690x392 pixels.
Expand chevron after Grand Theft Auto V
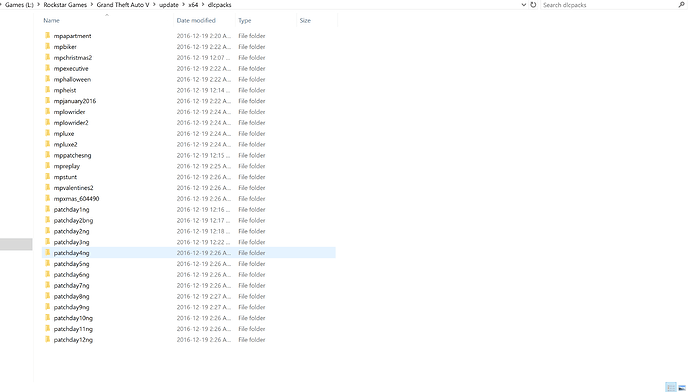point(154,5)
